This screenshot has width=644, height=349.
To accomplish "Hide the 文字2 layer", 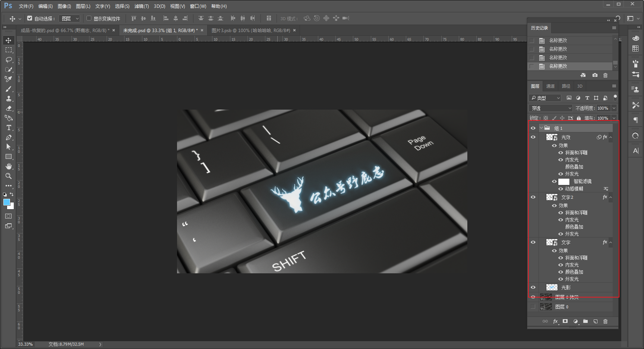I will click(x=533, y=197).
